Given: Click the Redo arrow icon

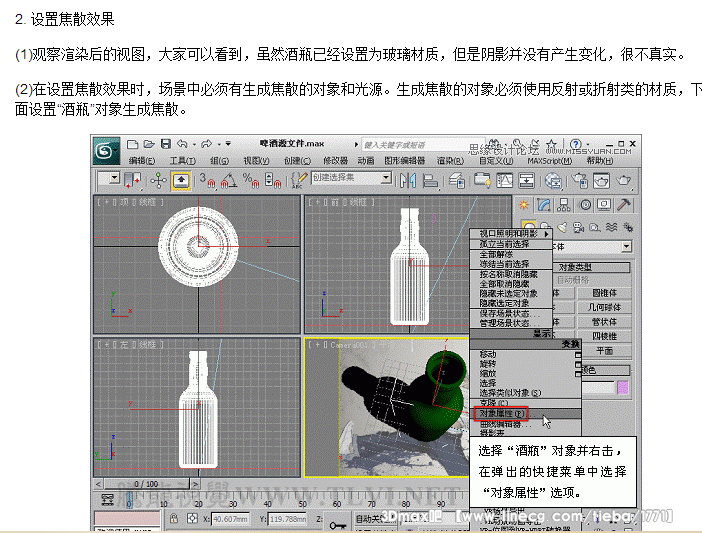Looking at the screenshot, I should 206,144.
